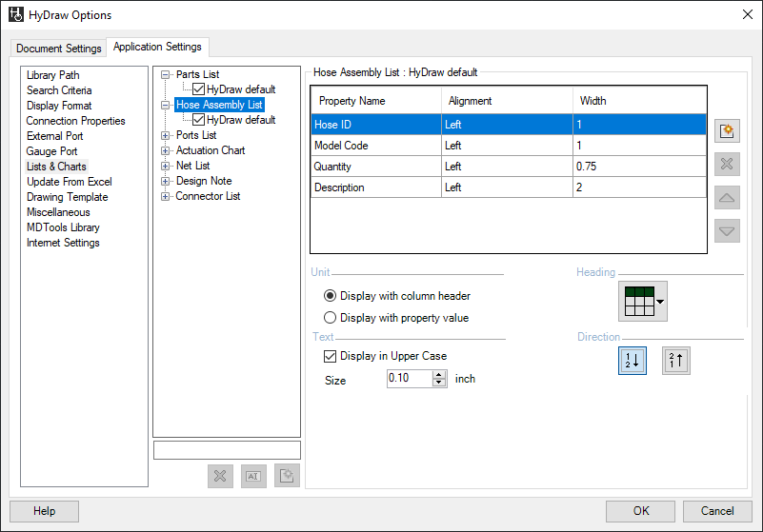
Task: Select bottom-to-top direction icon
Action: (x=676, y=360)
